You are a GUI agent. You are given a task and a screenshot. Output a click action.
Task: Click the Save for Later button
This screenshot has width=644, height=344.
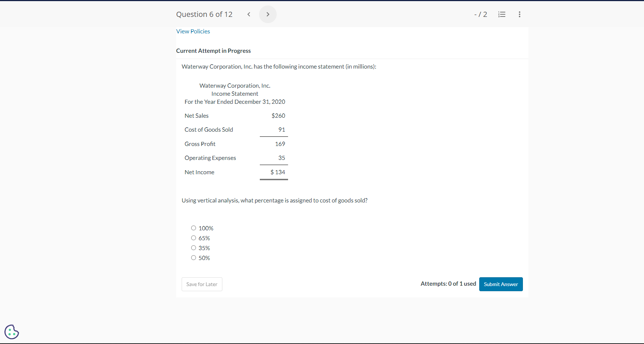coord(202,284)
